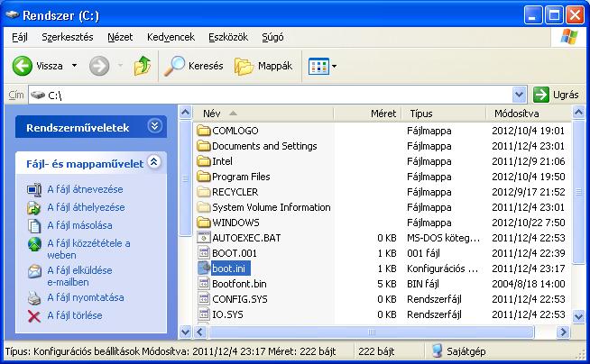Collapse the Fájl- és mappaművelet panel
The width and height of the screenshot is (590, 364).
(154, 162)
